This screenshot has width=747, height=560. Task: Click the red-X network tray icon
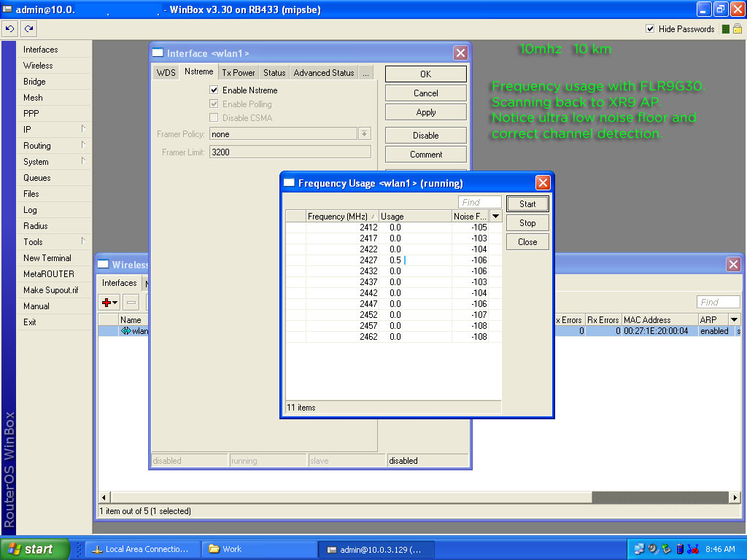693,549
